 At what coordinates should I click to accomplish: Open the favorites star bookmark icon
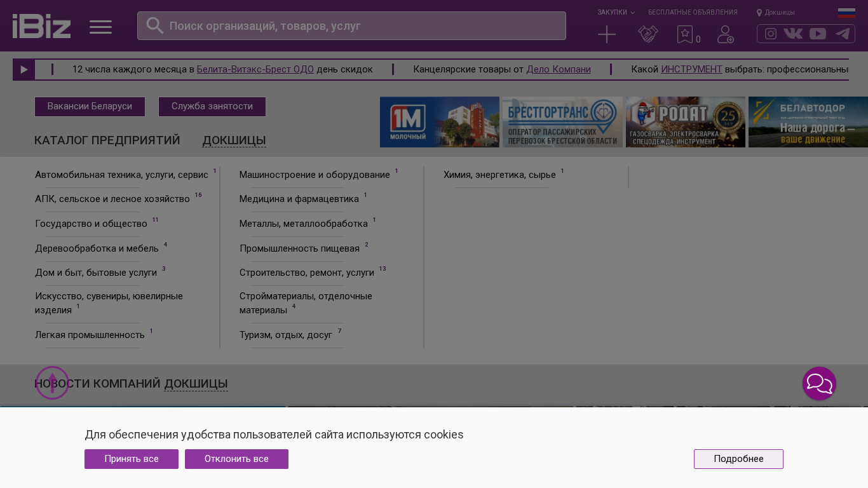pos(685,34)
